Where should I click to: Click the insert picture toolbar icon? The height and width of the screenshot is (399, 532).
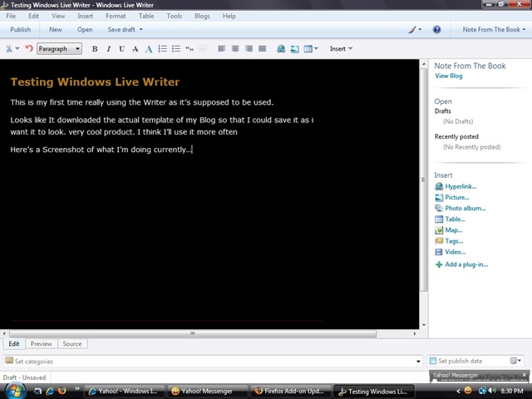pos(294,49)
